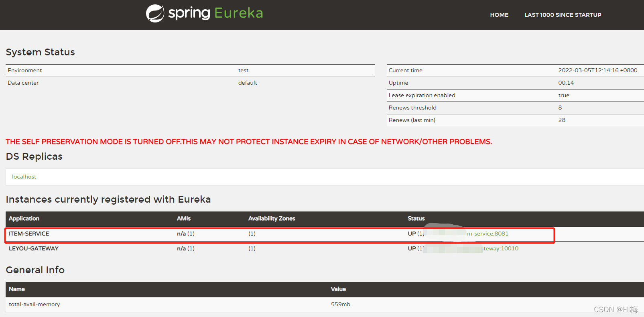Screen dimensions: 644x317
Task: Click the self preservation mode warning text
Action: 249,142
